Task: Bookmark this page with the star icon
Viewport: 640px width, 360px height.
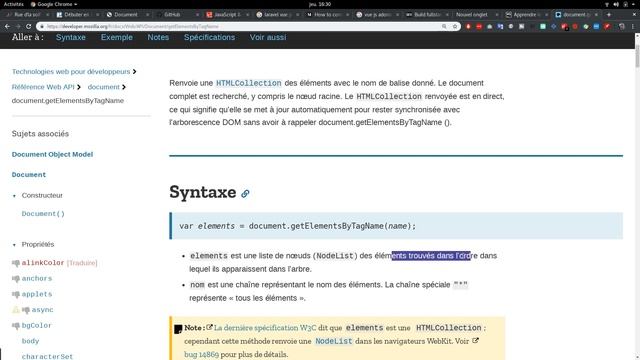Action: click(x=455, y=26)
